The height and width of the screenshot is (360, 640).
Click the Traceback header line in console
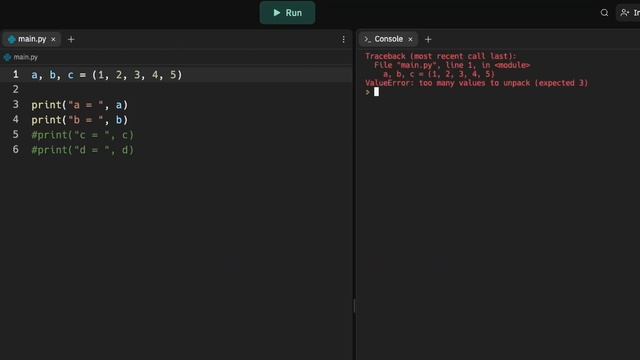point(440,56)
